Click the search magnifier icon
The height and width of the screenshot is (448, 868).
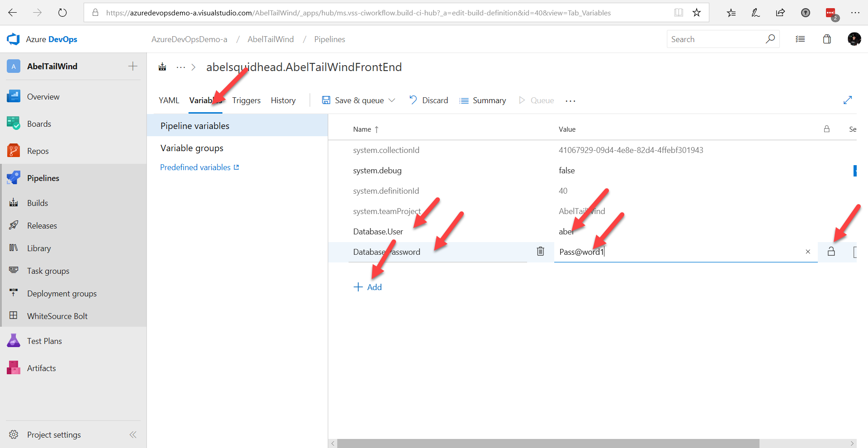tap(770, 39)
